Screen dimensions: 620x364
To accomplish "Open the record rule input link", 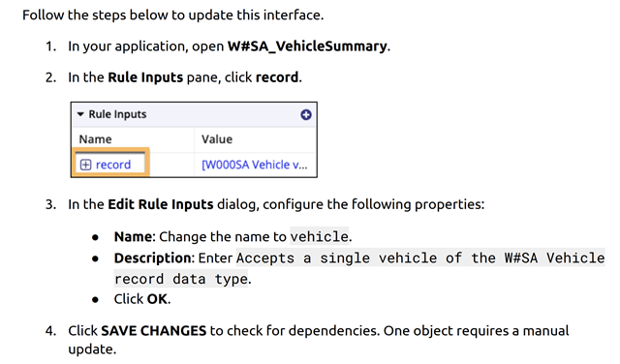I will pos(113,165).
